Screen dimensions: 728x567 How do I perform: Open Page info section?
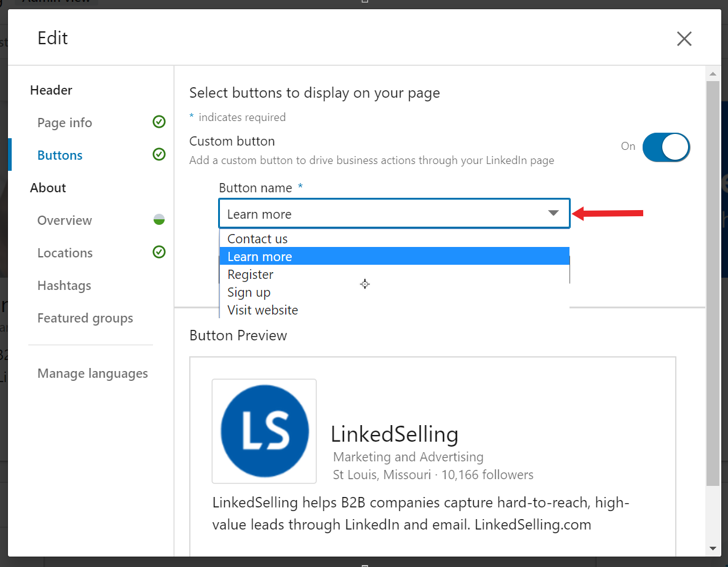click(x=65, y=123)
